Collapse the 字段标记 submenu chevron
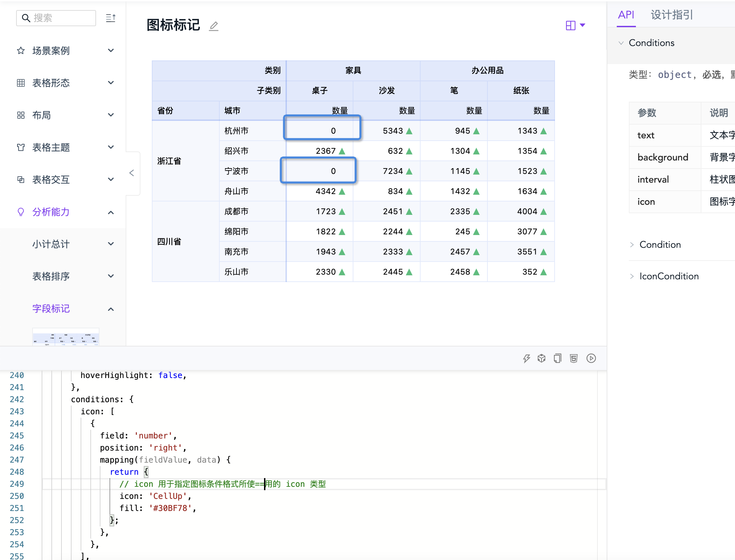Viewport: 735px width, 560px height. tap(111, 309)
